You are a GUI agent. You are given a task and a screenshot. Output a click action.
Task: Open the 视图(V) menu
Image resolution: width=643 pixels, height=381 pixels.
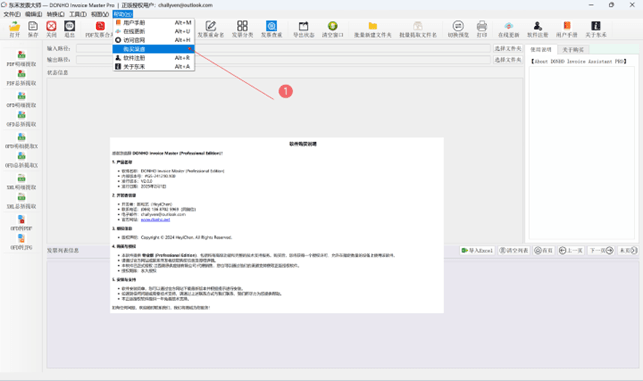tap(100, 14)
